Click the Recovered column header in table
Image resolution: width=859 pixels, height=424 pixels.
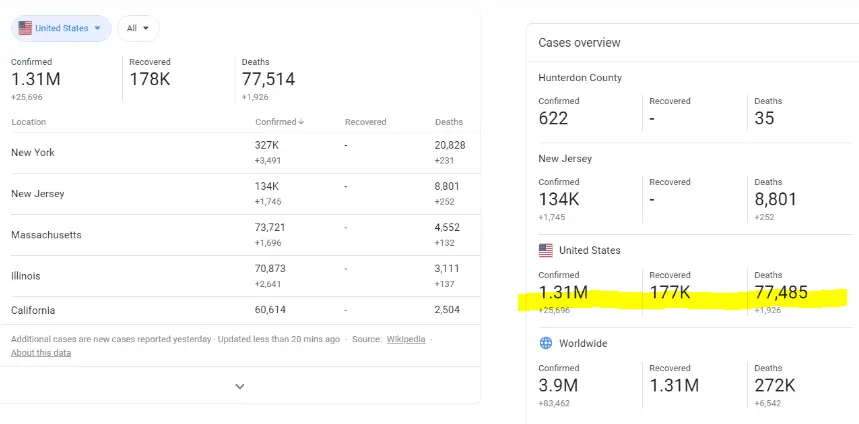[365, 122]
